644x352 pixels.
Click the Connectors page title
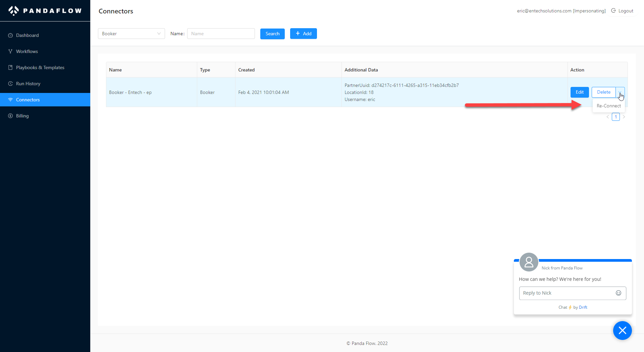[x=116, y=11]
